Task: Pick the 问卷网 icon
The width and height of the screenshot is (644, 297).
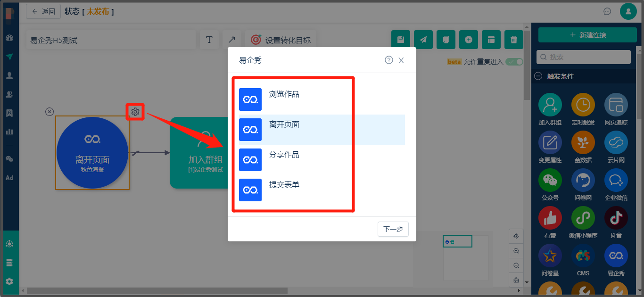Action: click(x=583, y=180)
